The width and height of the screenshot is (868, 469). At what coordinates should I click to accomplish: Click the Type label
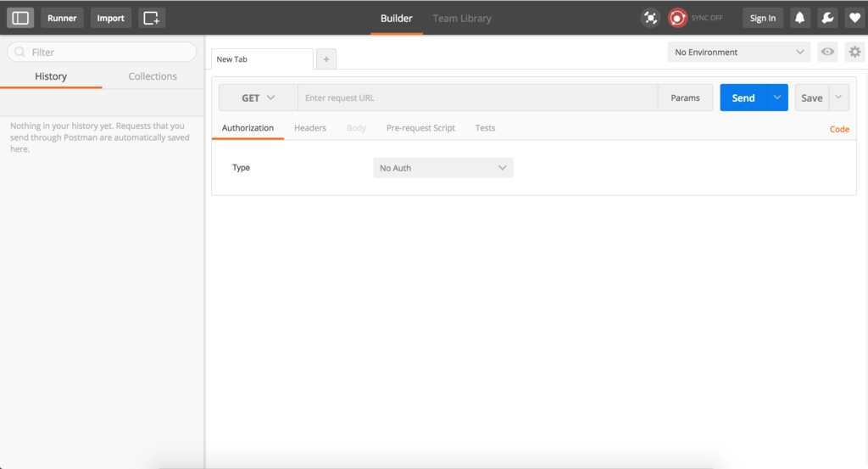coord(242,167)
